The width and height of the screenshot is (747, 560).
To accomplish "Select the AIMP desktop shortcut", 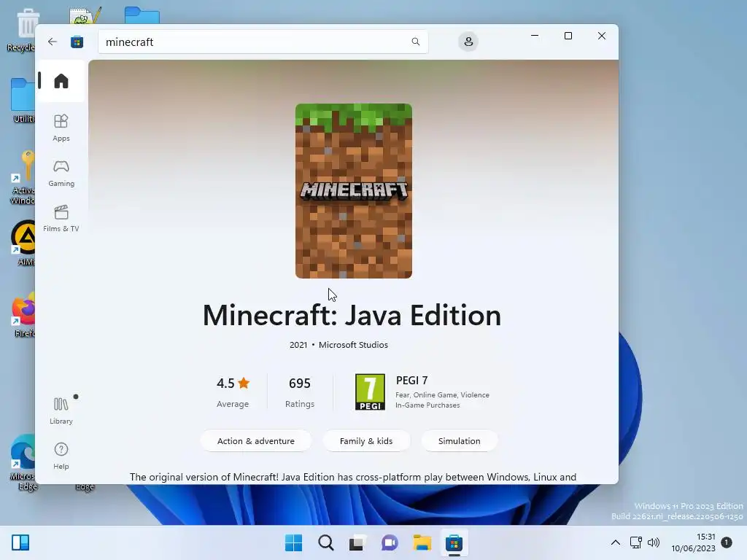I will 24,243.
